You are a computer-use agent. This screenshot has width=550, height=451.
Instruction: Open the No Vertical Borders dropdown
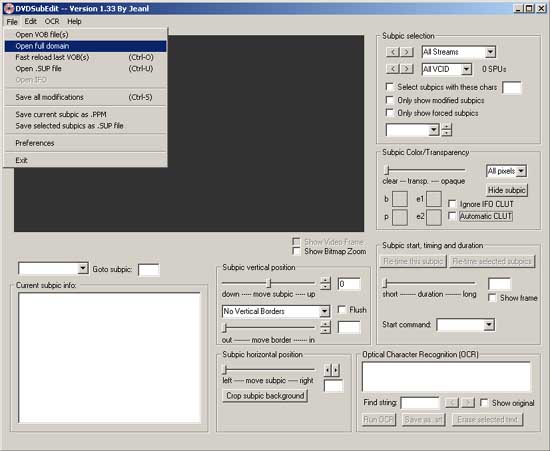(324, 311)
